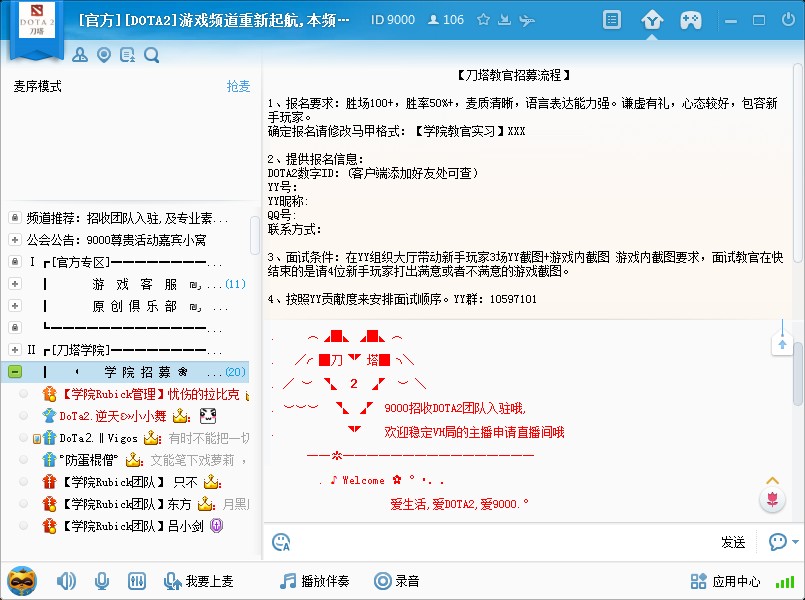Open the dropdown arrow beside chat bubble

(x=795, y=541)
